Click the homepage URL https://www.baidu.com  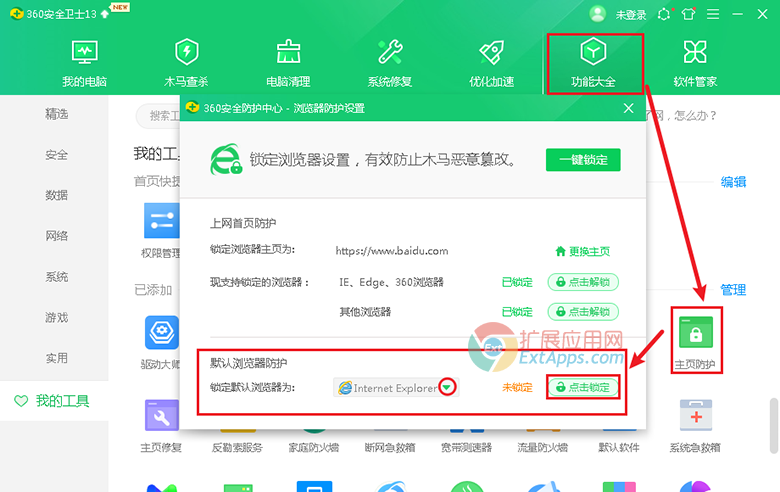point(392,251)
